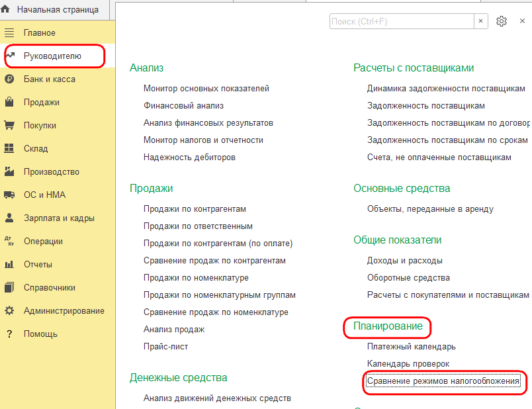
Task: Click the person icon for Зарплата и кадры
Action: [9, 218]
